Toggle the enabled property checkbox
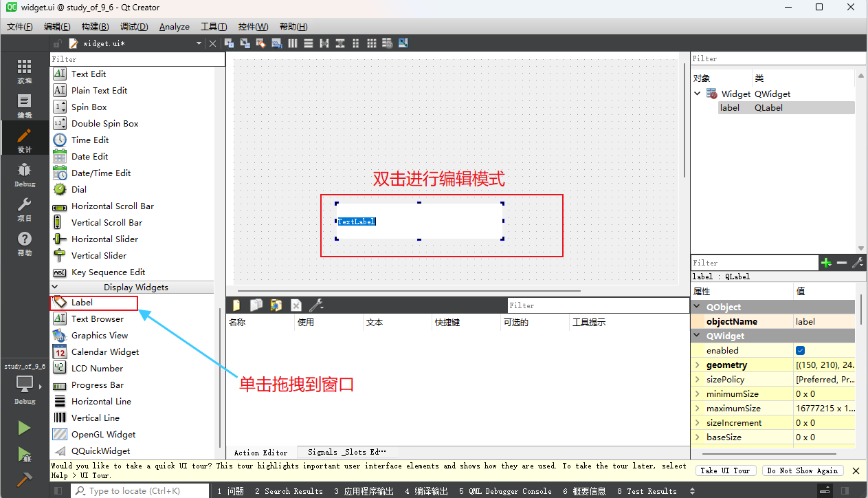Viewport: 868px width, 498px height. [x=801, y=351]
